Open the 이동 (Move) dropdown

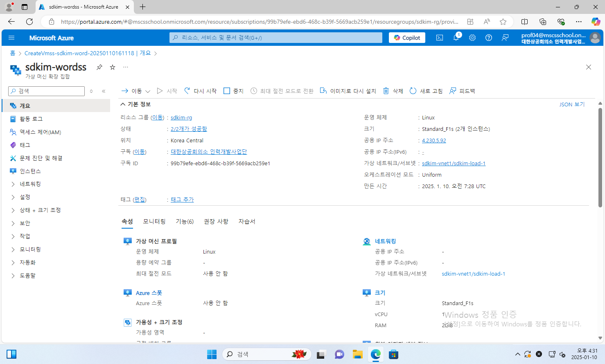coord(136,91)
